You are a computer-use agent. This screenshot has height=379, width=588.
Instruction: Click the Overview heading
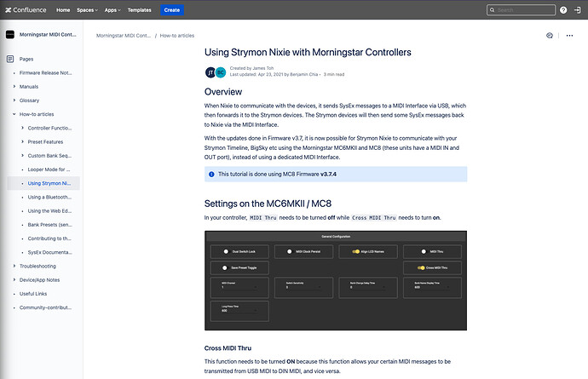click(x=223, y=92)
